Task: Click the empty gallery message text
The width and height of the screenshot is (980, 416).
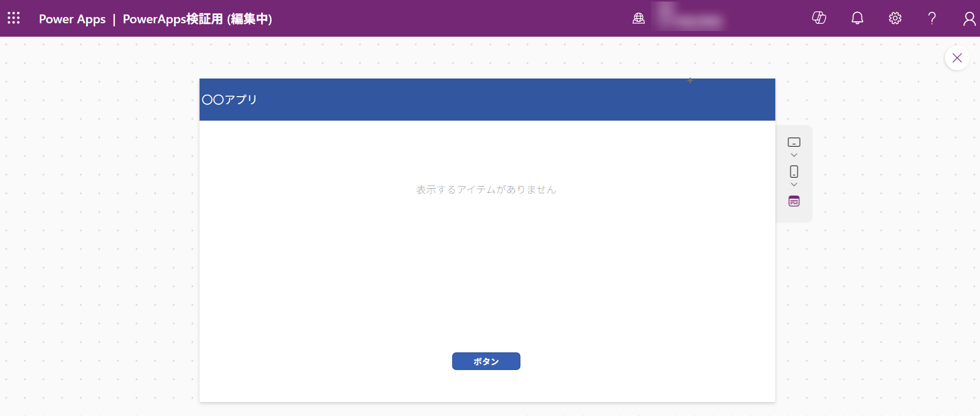Action: 486,190
